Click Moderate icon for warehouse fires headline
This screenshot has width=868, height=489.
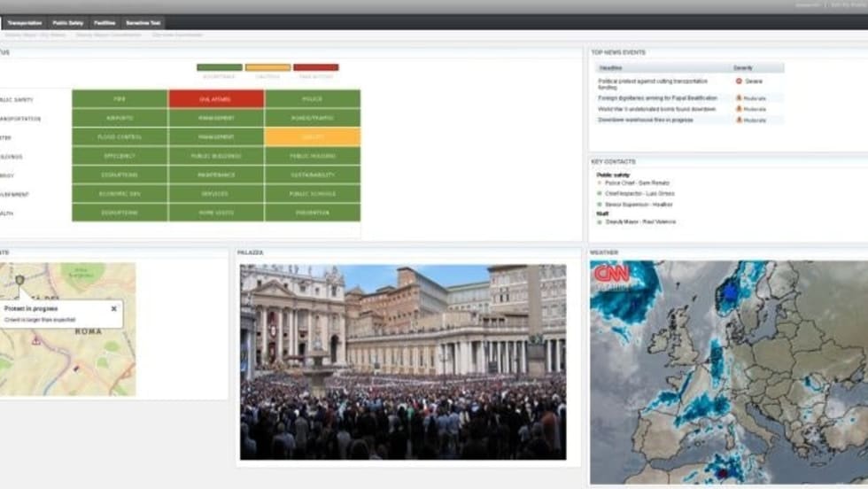click(739, 120)
